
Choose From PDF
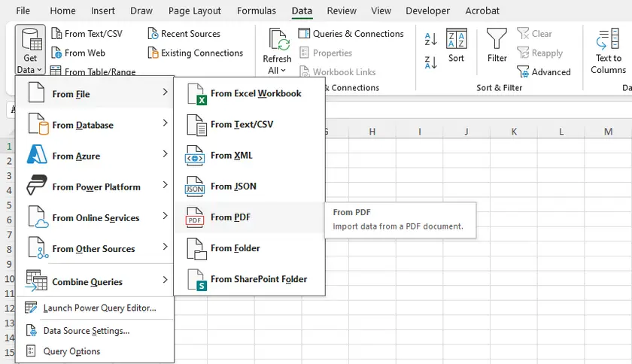click(x=250, y=217)
